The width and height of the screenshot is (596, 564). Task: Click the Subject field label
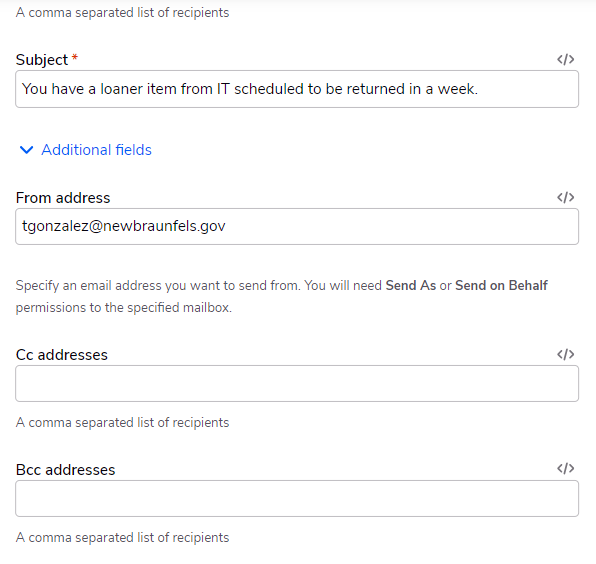tap(42, 60)
